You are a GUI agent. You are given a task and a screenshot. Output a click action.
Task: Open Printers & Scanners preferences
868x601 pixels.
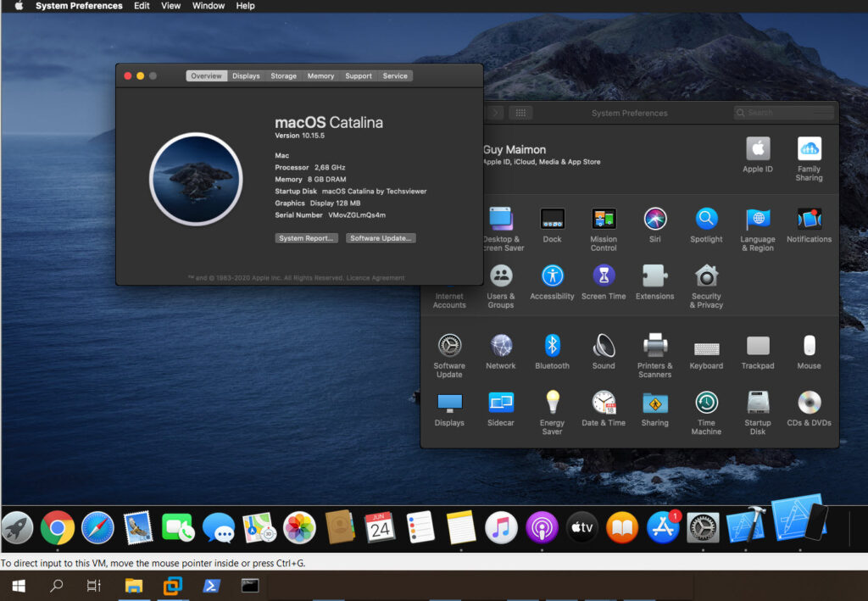click(x=655, y=356)
